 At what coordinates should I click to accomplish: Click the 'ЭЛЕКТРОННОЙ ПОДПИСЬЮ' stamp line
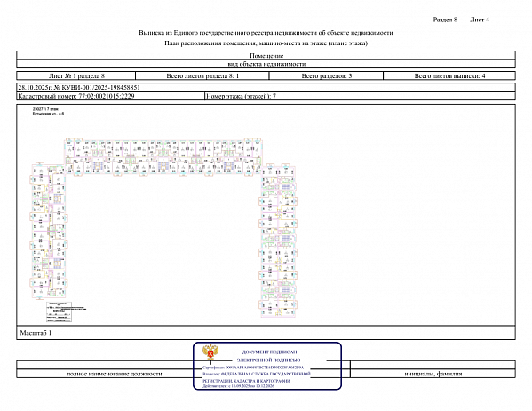(x=269, y=360)
